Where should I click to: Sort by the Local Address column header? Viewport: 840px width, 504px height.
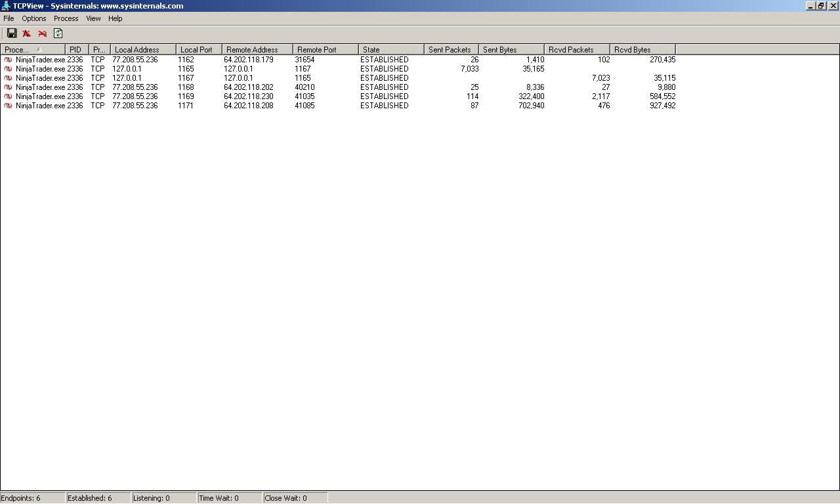pyautogui.click(x=143, y=49)
